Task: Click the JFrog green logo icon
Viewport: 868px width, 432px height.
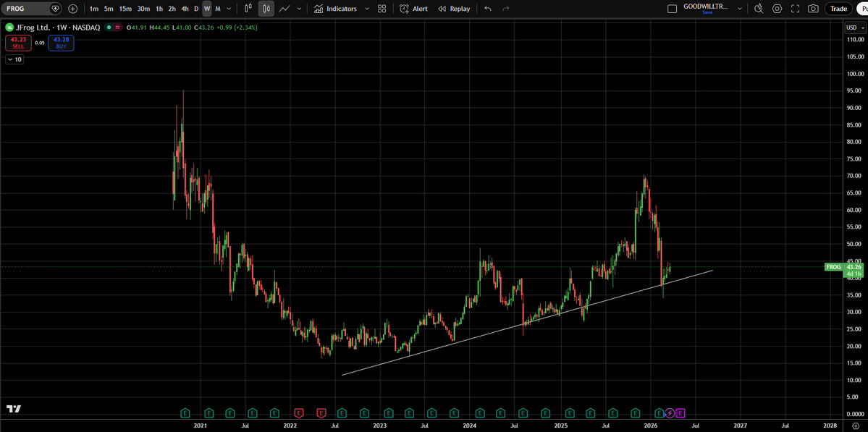Action: (10, 27)
